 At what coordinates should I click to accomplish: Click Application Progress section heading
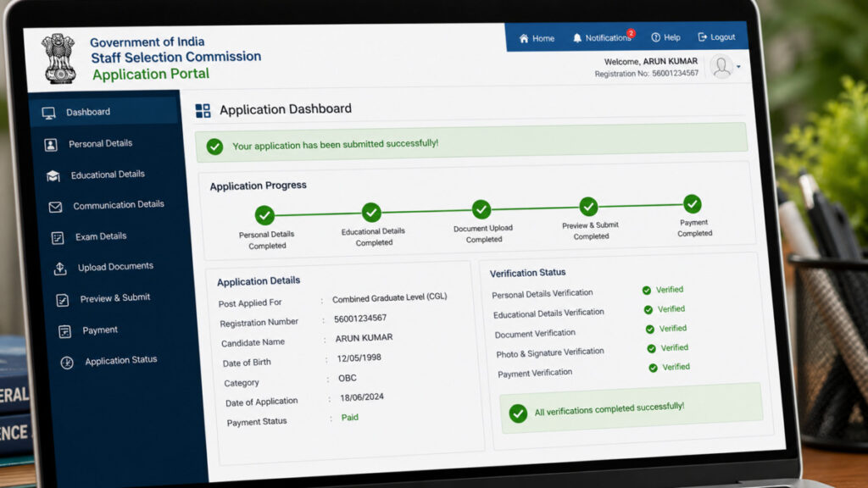click(258, 186)
